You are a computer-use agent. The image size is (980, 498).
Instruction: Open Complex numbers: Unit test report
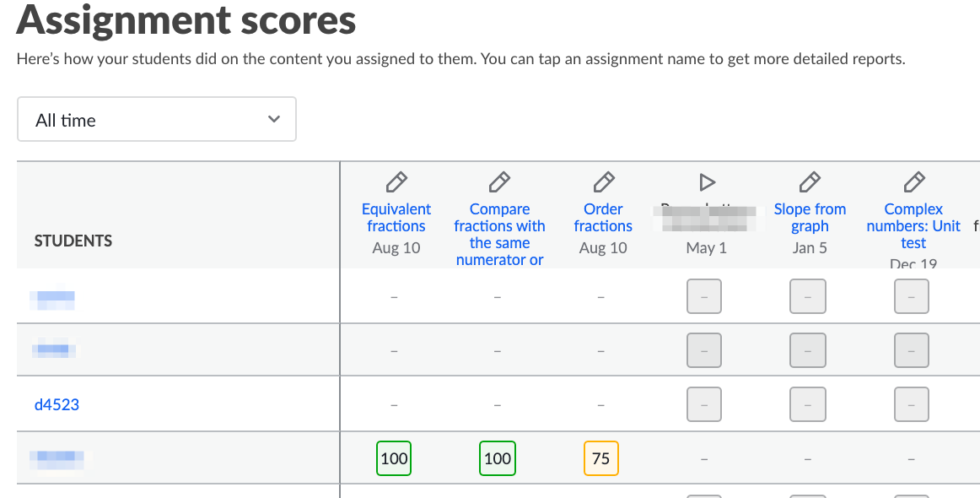913,226
